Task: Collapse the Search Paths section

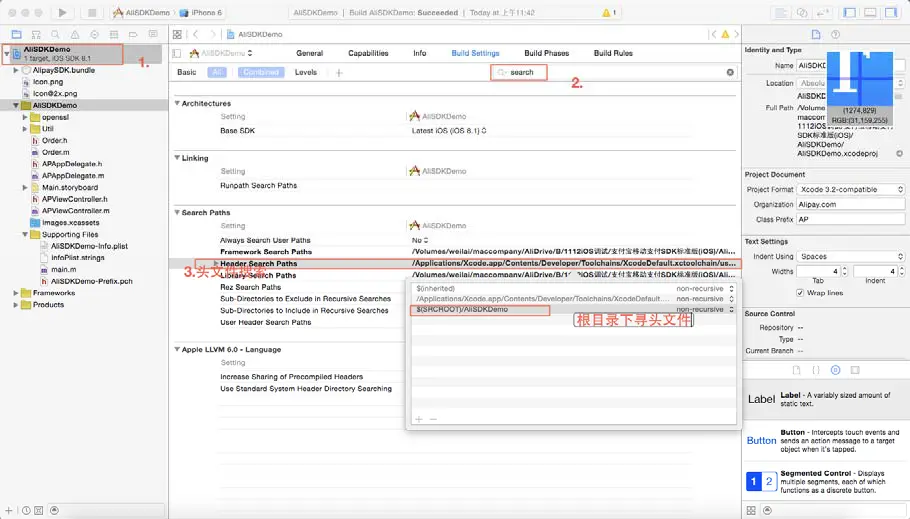Action: click(x=177, y=212)
